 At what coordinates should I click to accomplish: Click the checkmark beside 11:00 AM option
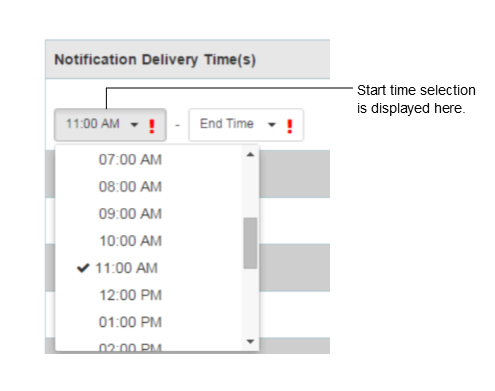point(83,268)
